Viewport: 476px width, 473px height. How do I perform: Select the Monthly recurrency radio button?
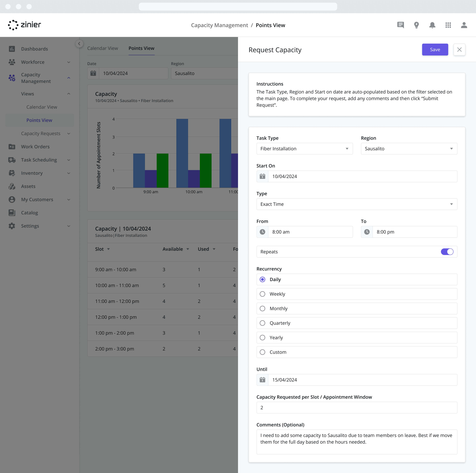point(262,308)
